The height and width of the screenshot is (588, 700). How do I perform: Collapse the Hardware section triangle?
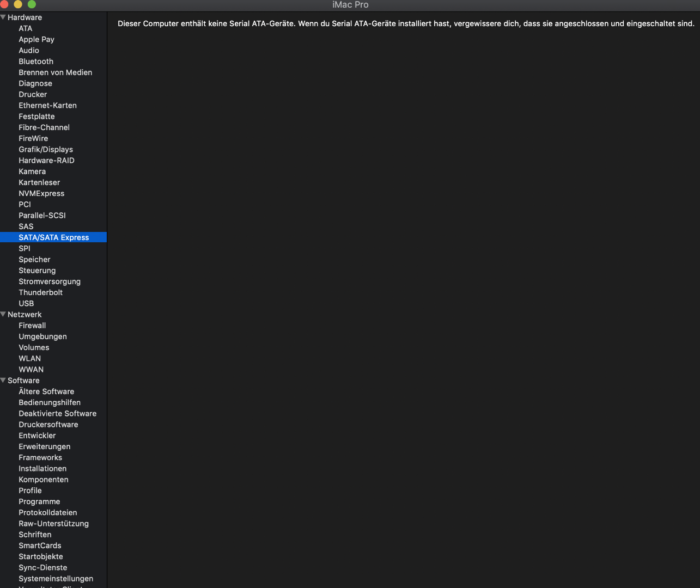3,17
